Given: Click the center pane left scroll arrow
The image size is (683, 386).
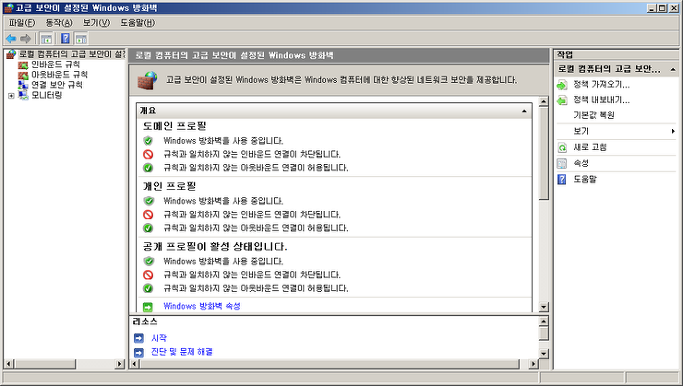Looking at the screenshot, I should 135,363.
